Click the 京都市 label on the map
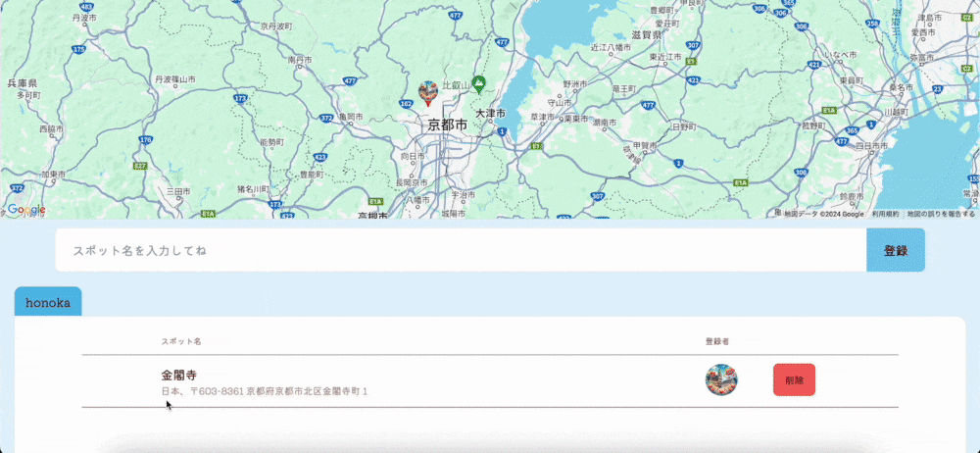The width and height of the screenshot is (980, 453). coord(448,126)
